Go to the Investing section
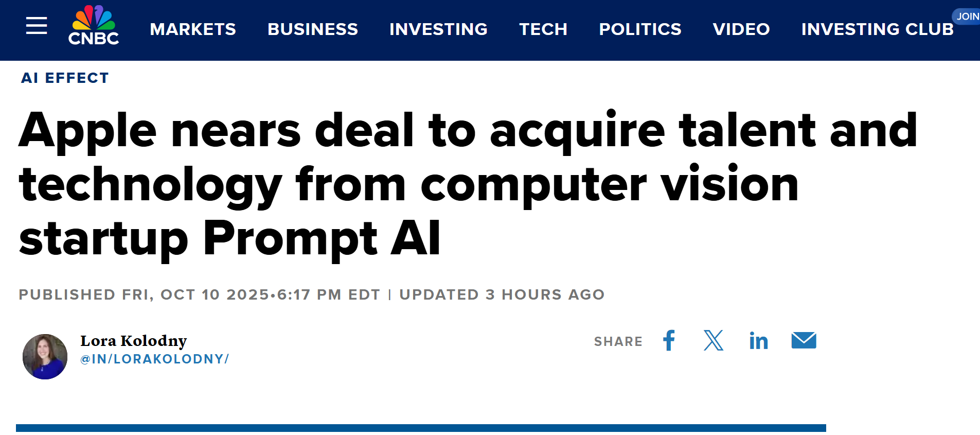Viewport: 980px width, 435px height. click(x=438, y=29)
